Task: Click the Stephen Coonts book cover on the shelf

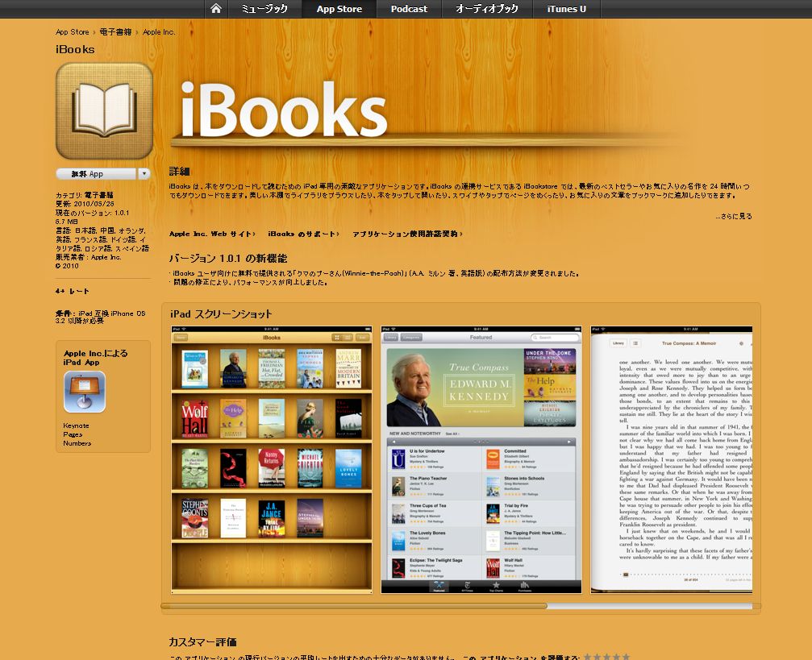Action: [x=194, y=518]
